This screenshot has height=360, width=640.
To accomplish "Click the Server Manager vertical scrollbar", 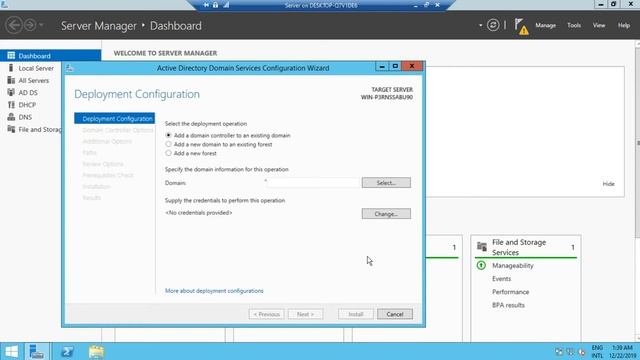I will (x=638, y=143).
